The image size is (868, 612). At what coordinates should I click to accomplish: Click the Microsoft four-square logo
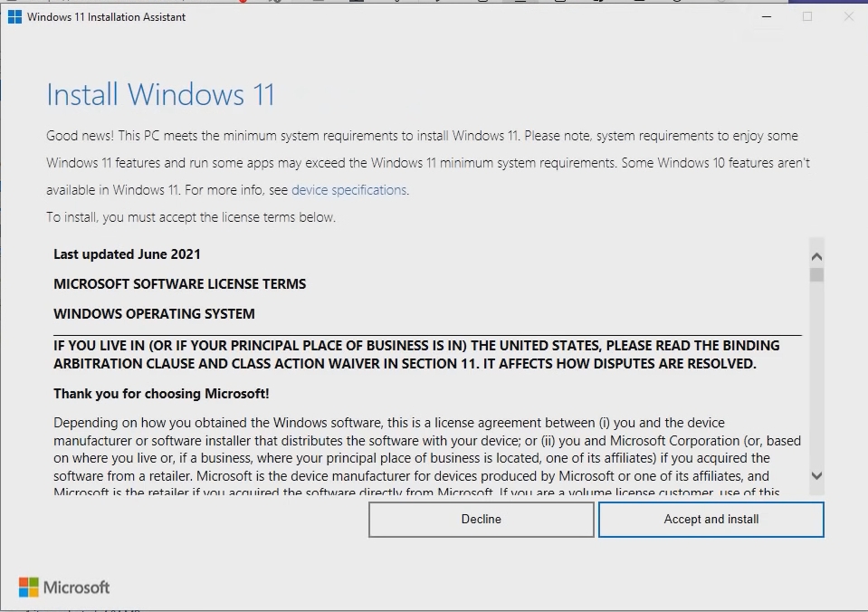click(29, 588)
